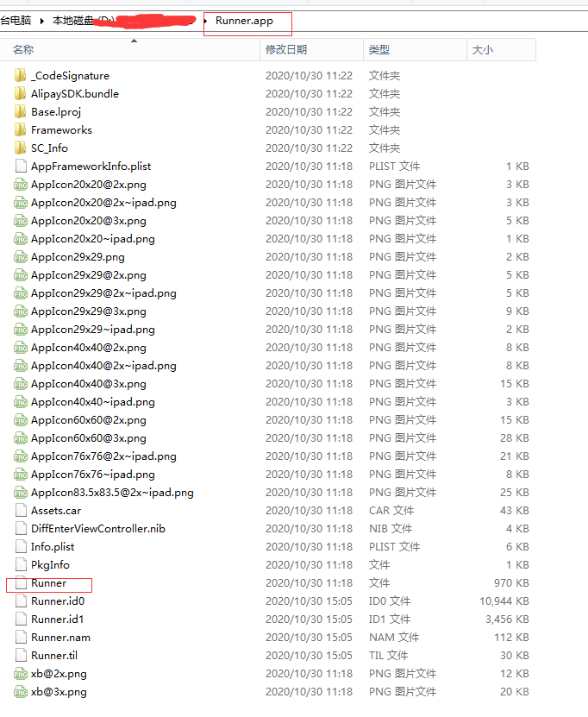Open the AlipaySDK.bundle folder icon
This screenshot has height=717, width=588.
coord(20,94)
